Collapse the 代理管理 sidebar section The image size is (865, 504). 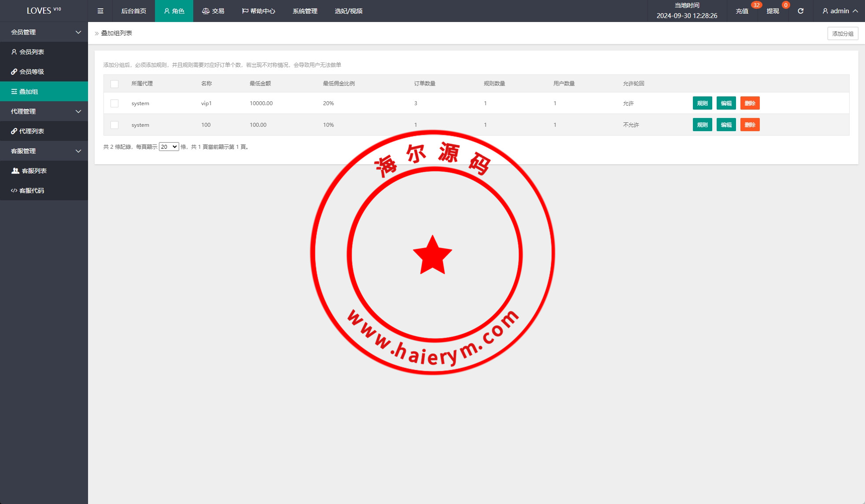[44, 111]
